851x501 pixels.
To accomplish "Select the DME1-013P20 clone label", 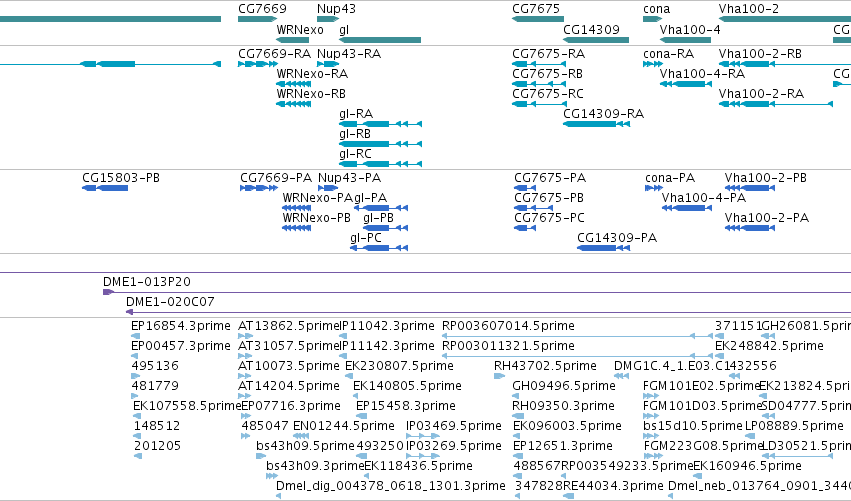I will (x=147, y=282).
